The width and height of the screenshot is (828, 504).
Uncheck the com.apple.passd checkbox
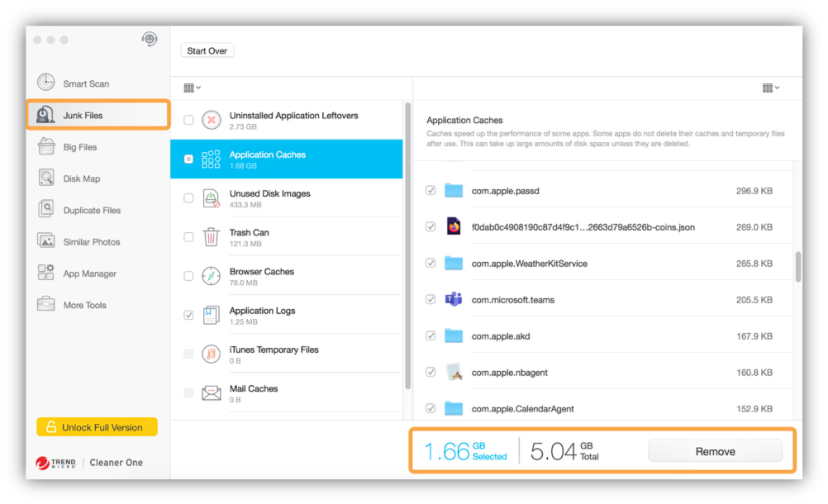pyautogui.click(x=431, y=190)
